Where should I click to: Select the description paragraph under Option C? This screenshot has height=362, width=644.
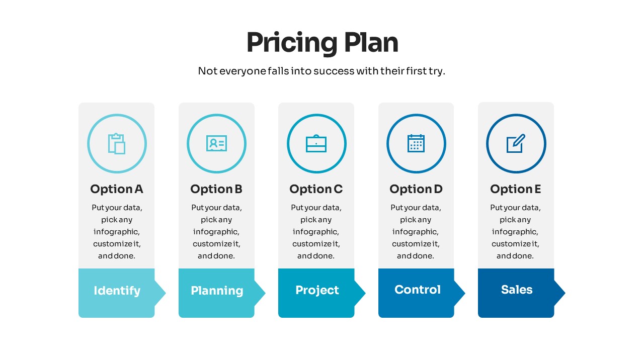pyautogui.click(x=316, y=231)
